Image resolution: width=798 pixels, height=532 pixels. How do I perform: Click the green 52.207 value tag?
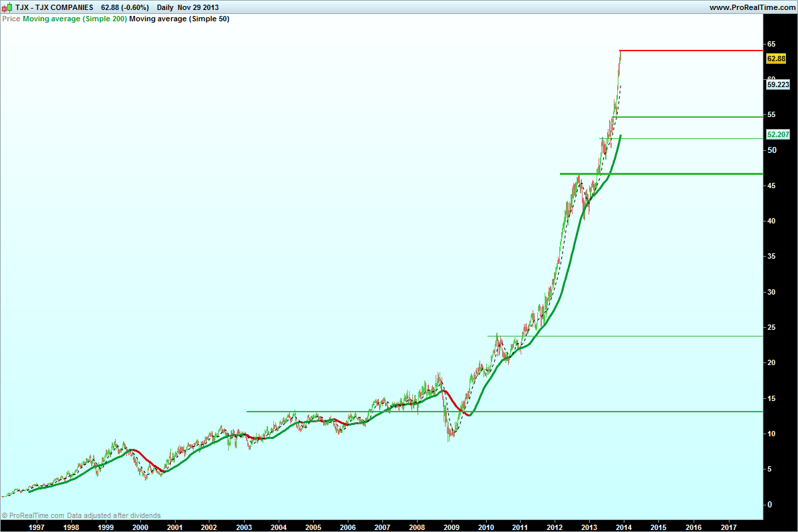pos(777,134)
